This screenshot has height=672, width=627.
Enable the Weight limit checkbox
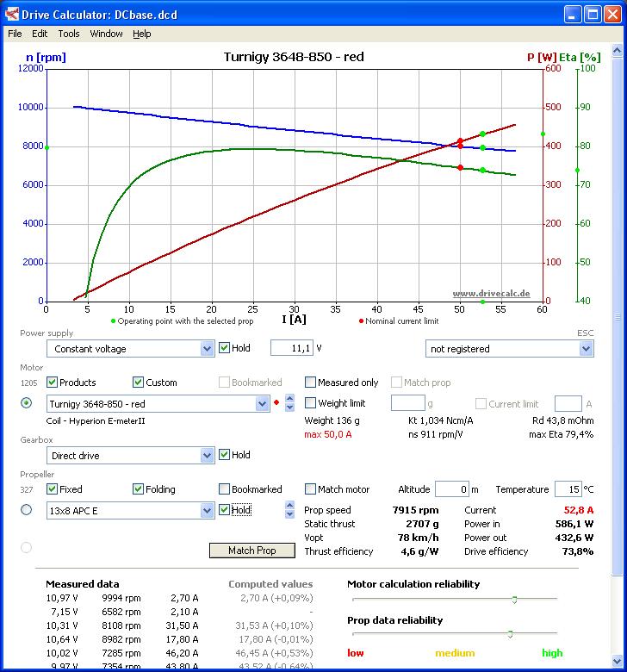coord(310,403)
